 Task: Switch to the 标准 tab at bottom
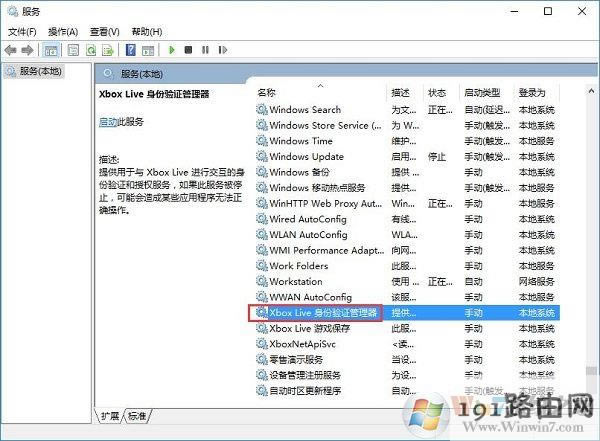point(137,415)
